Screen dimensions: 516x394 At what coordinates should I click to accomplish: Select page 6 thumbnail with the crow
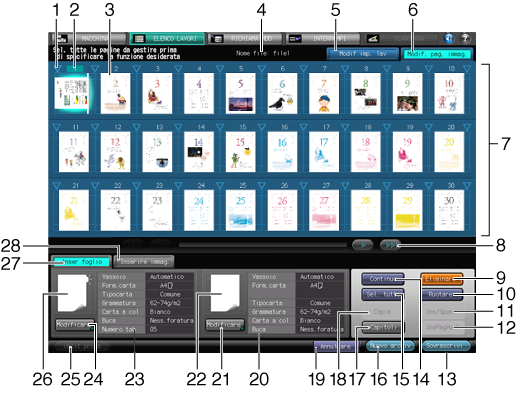[x=282, y=93]
